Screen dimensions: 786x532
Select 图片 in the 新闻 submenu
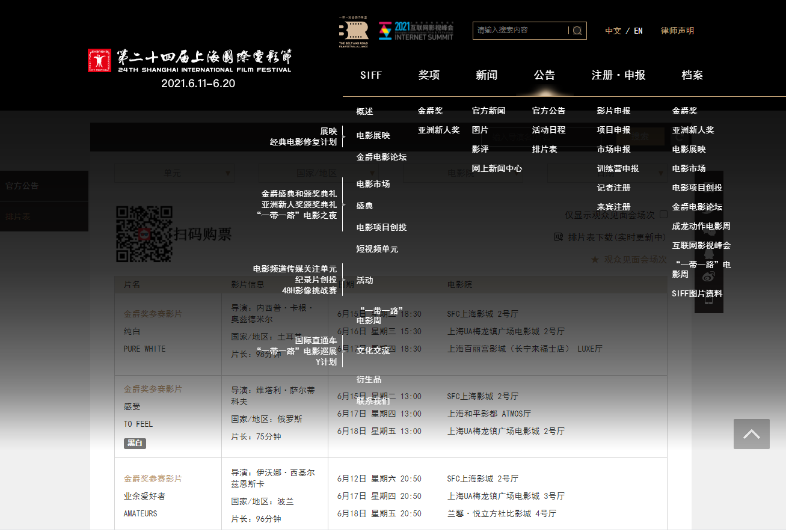pos(480,130)
